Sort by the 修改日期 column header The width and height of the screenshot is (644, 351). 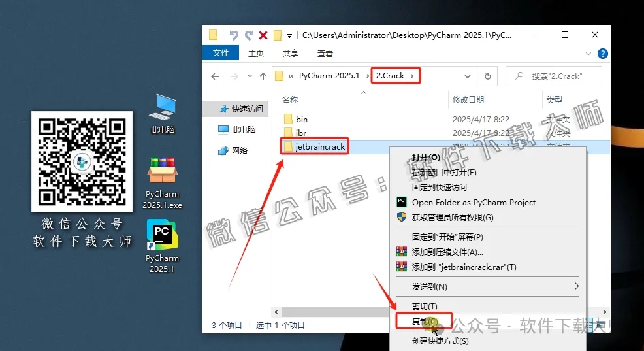[468, 99]
